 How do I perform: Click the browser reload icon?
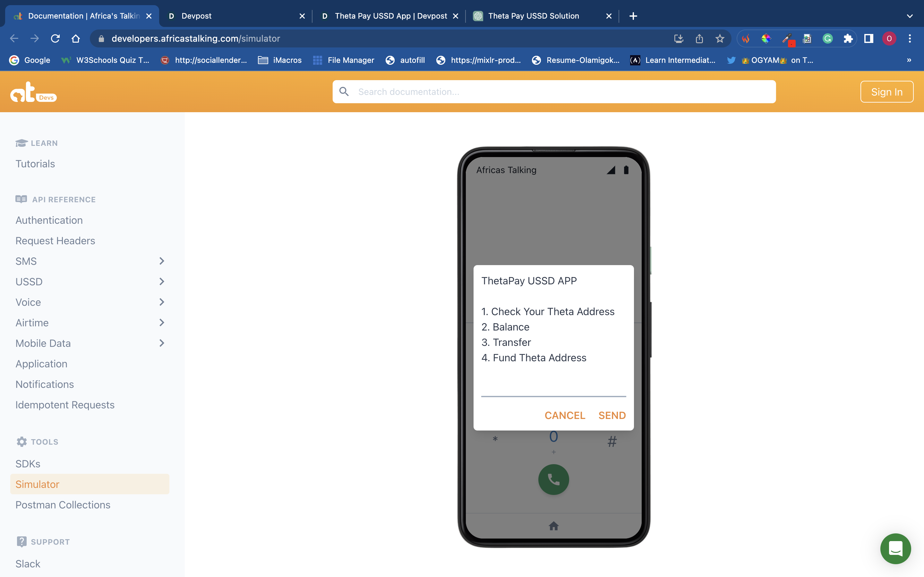pos(56,38)
